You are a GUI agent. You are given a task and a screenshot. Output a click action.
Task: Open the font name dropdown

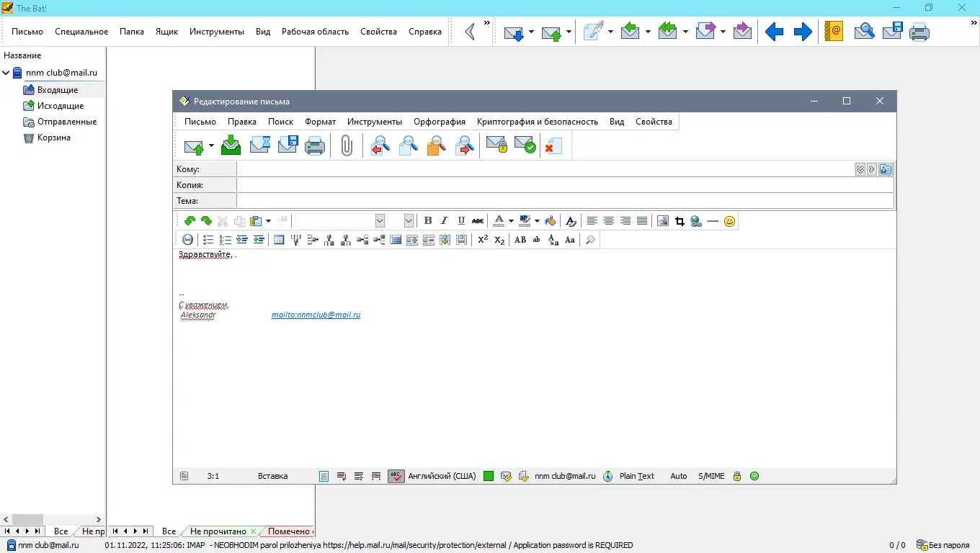coord(380,221)
